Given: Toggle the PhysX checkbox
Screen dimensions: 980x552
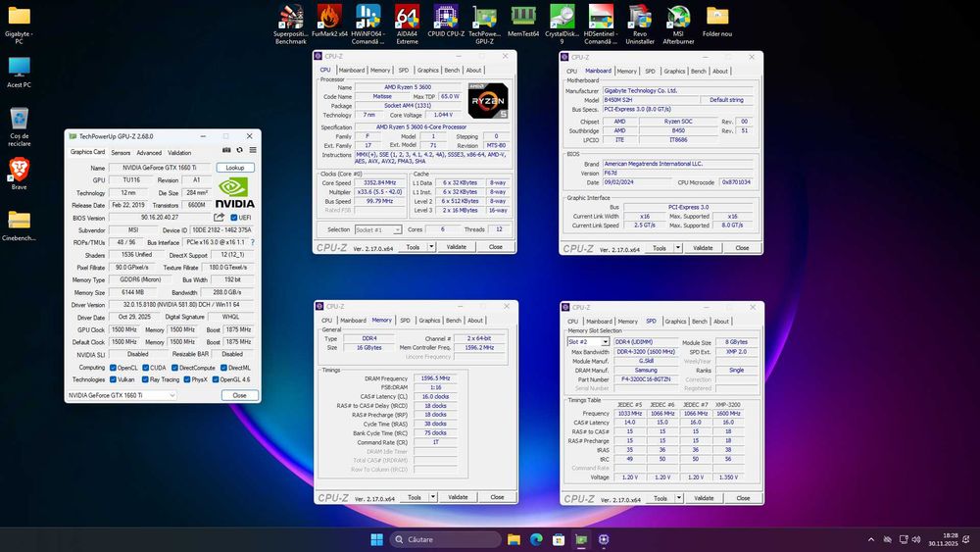Looking at the screenshot, I should coord(187,379).
